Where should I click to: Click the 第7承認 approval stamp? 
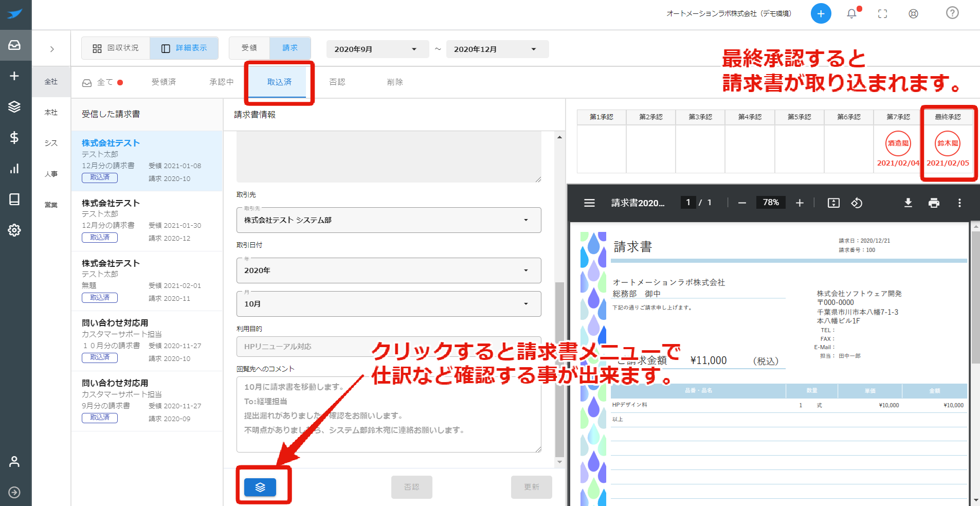[898, 143]
